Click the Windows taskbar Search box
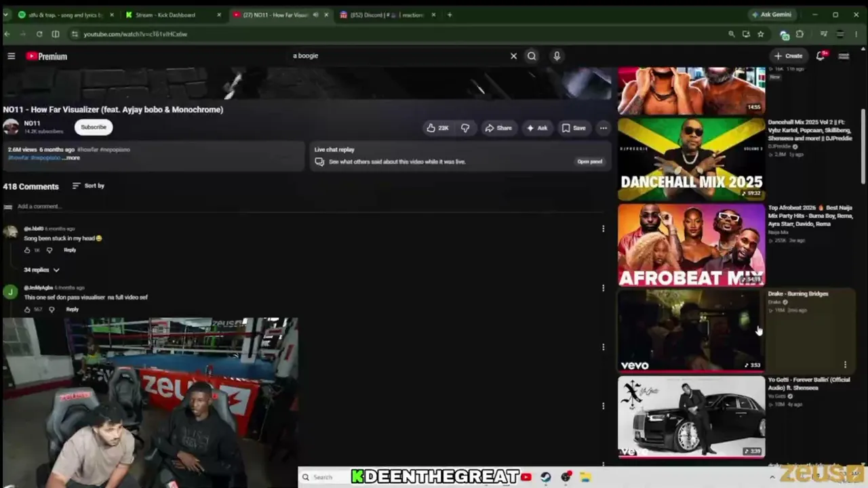This screenshot has height=488, width=868. 323,477
